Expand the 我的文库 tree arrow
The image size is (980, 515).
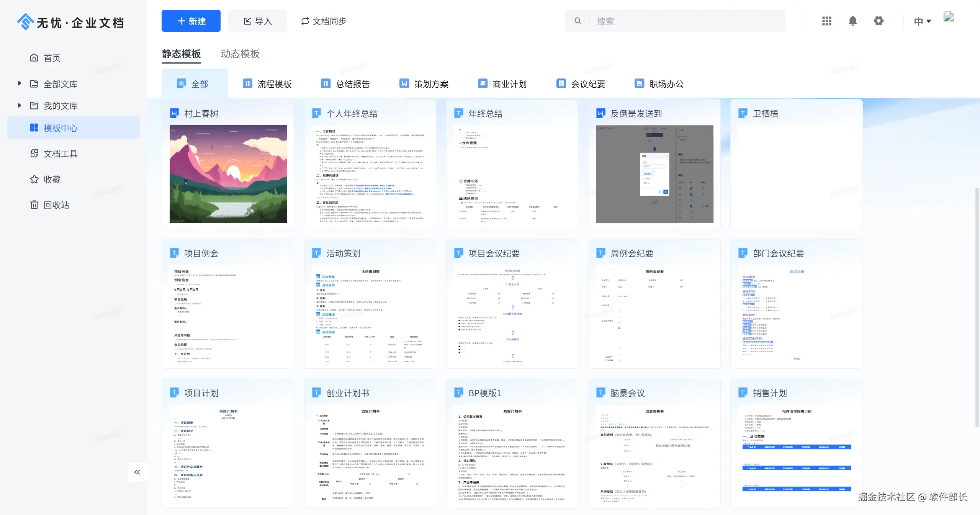click(x=20, y=105)
